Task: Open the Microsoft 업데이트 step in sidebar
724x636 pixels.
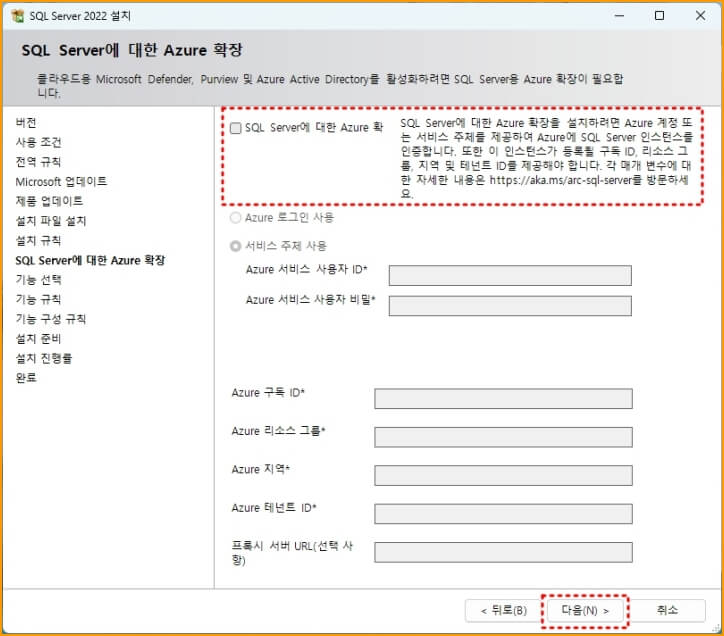Action: click(x=61, y=182)
